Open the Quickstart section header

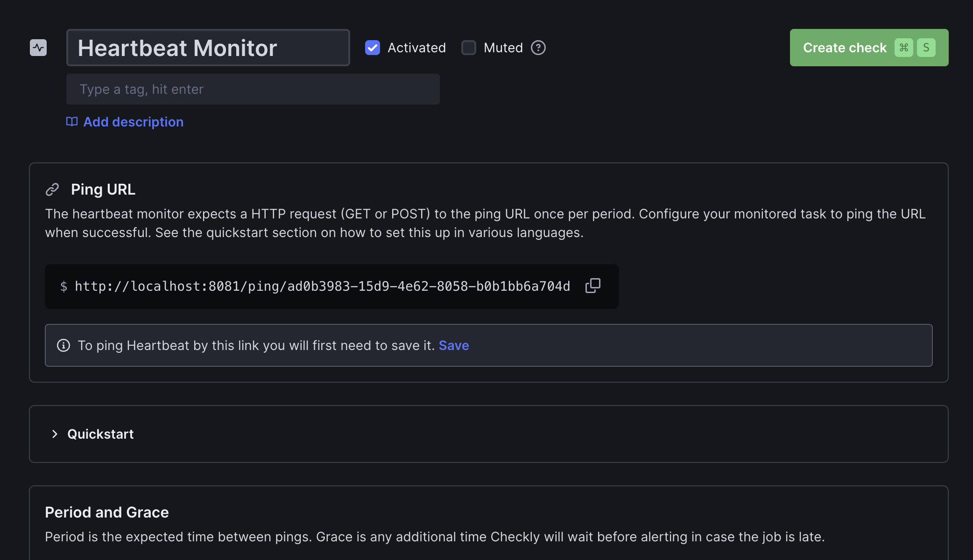[100, 434]
